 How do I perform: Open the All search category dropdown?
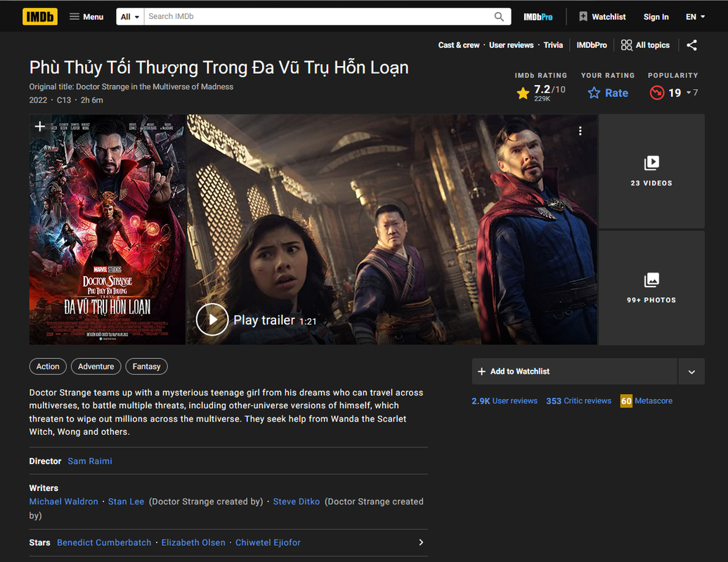(x=130, y=17)
